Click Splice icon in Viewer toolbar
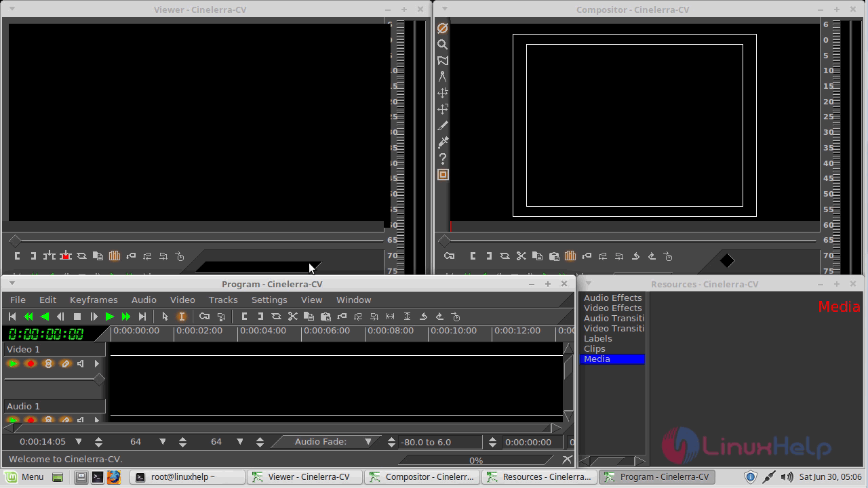The image size is (868, 488). [49, 256]
